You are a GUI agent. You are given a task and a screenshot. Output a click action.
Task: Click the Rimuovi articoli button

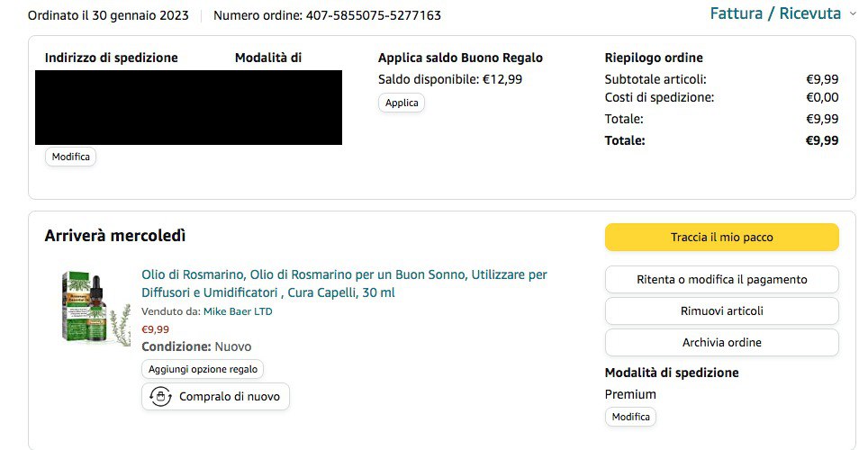click(721, 310)
